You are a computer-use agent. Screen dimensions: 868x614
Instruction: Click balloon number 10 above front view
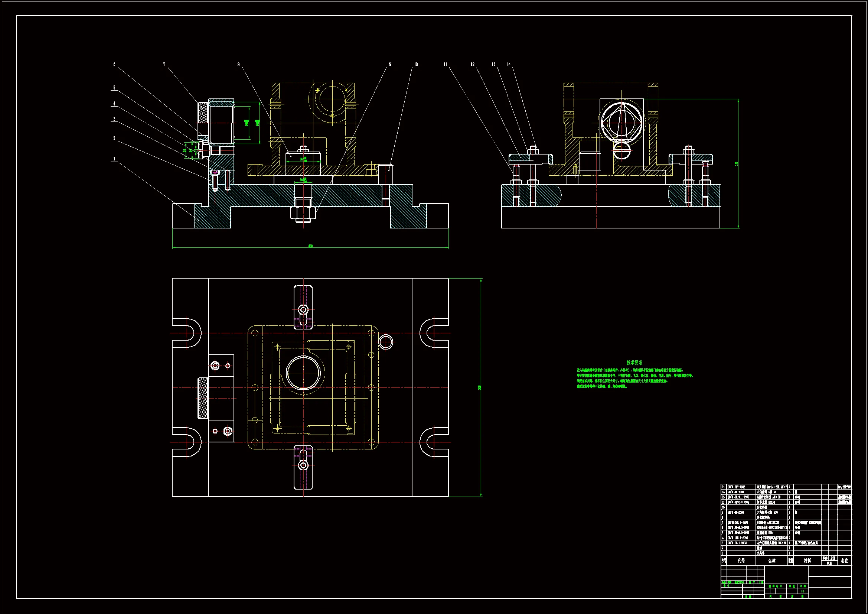pyautogui.click(x=416, y=64)
